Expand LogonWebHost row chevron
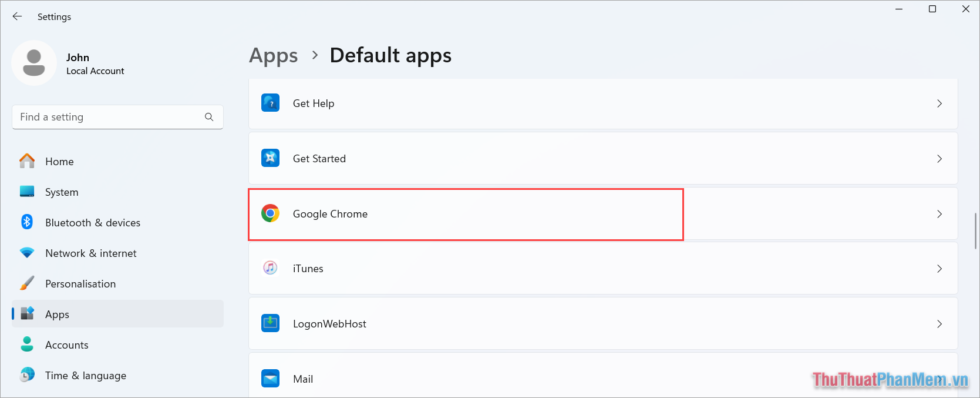Image resolution: width=980 pixels, height=398 pixels. click(939, 324)
